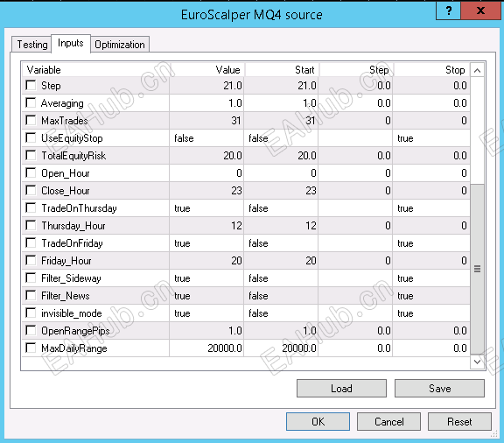Viewport: 504px width, 443px height.
Task: Enable the TradeOnFriday checkbox
Action: [x=31, y=243]
